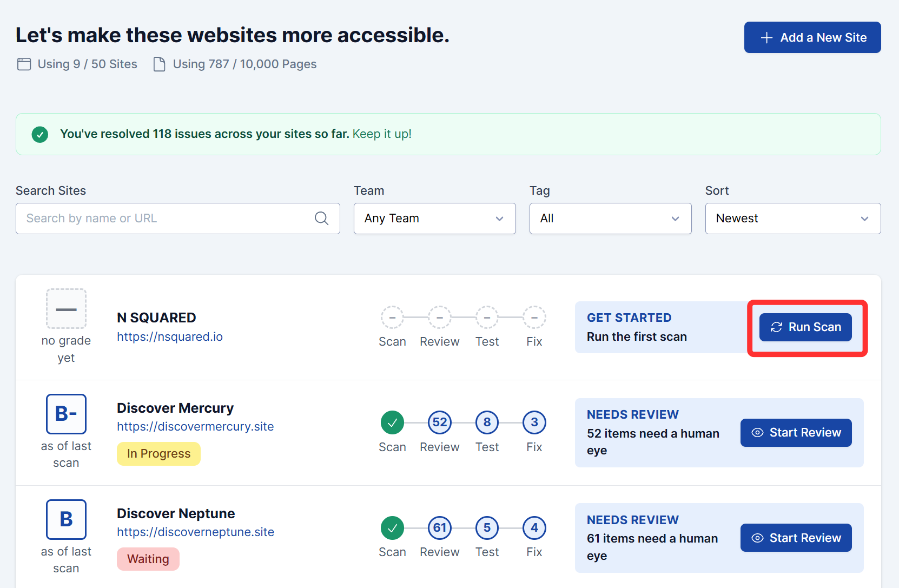Open the Discover Neptune site name
This screenshot has width=899, height=588.
tap(176, 513)
